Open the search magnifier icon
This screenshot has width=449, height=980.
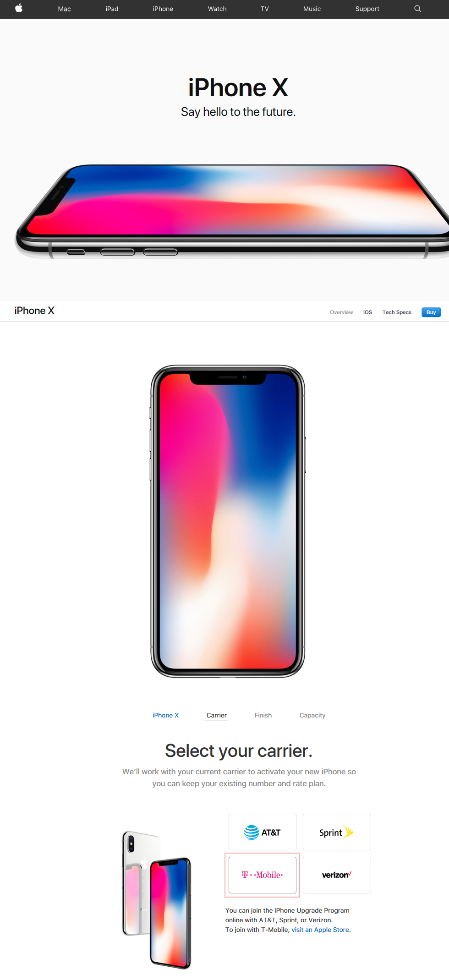click(x=417, y=9)
